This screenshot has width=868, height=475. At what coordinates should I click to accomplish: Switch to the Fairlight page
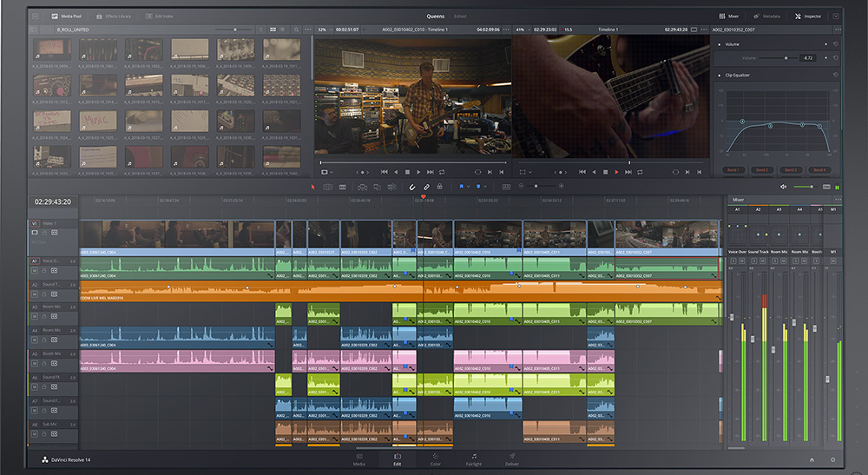pos(474,459)
